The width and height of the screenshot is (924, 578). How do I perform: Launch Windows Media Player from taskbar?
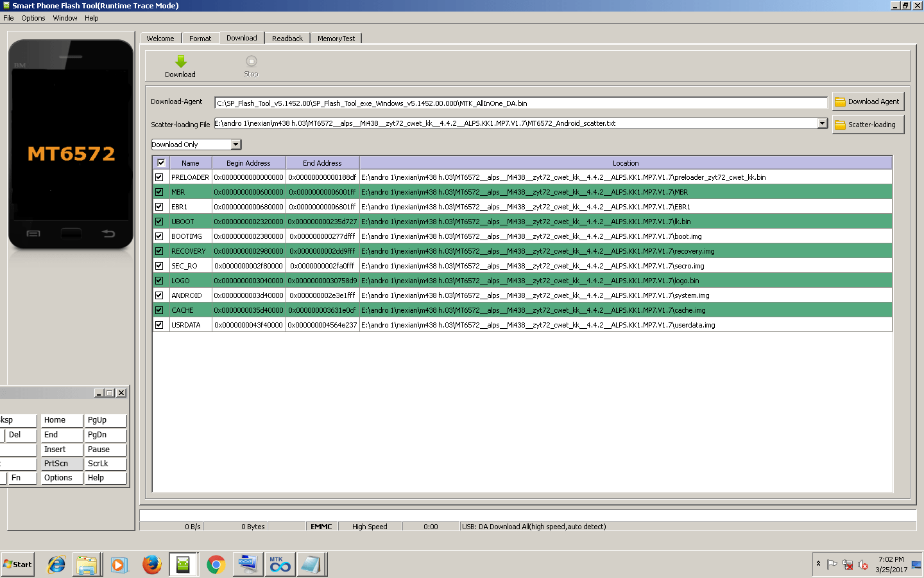(x=119, y=565)
